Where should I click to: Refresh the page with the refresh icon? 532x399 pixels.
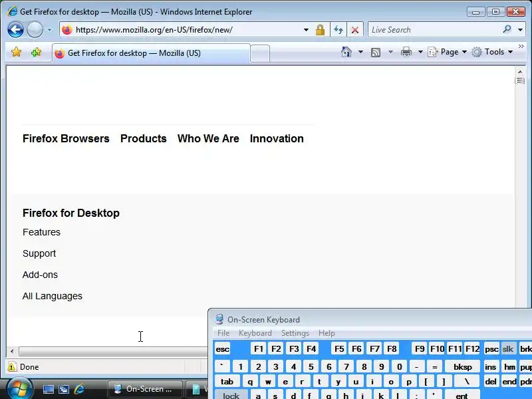(x=338, y=30)
